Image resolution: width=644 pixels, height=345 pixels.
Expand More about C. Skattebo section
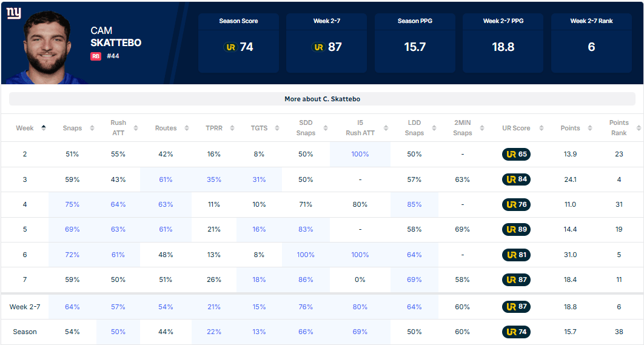(322, 99)
